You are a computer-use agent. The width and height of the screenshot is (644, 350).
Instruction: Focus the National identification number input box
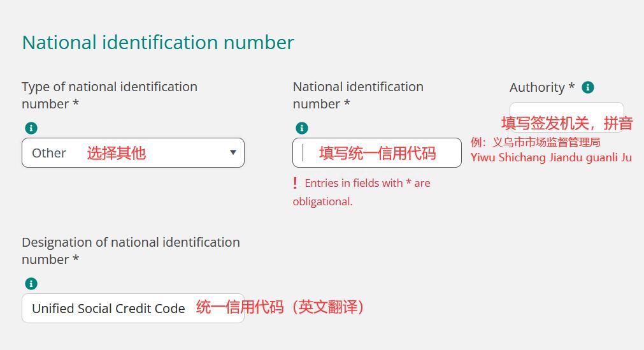pos(377,152)
